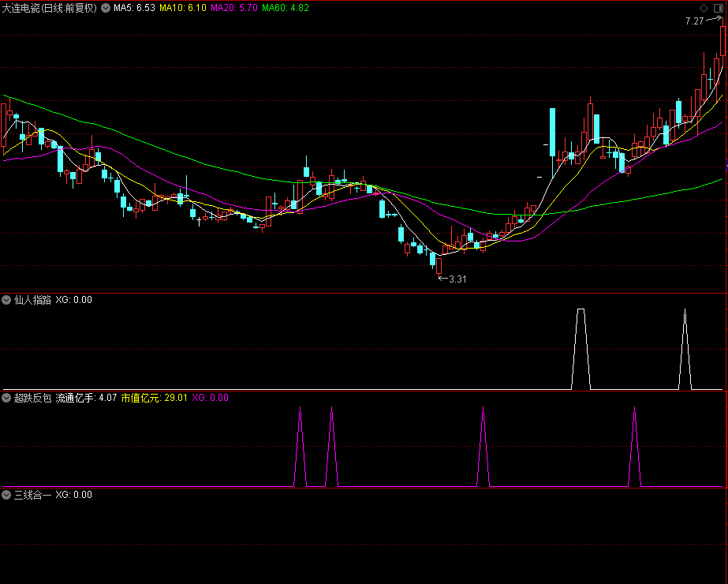728x584 pixels.
Task: Click the MA60: 4.82 label
Action: (285, 8)
